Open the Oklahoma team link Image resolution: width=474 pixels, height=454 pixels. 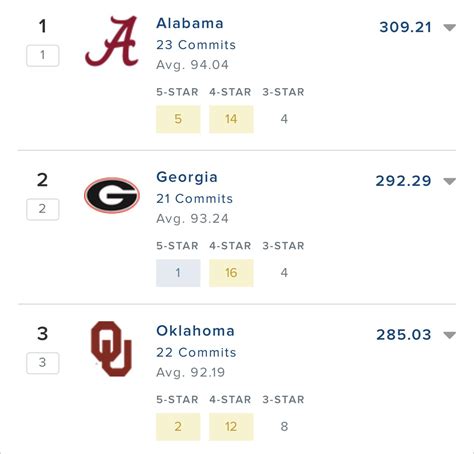pyautogui.click(x=196, y=331)
